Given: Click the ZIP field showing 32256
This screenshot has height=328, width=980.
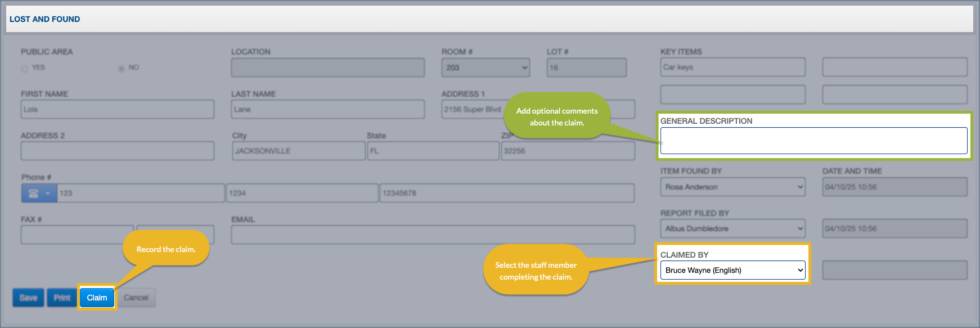Looking at the screenshot, I should [x=568, y=151].
